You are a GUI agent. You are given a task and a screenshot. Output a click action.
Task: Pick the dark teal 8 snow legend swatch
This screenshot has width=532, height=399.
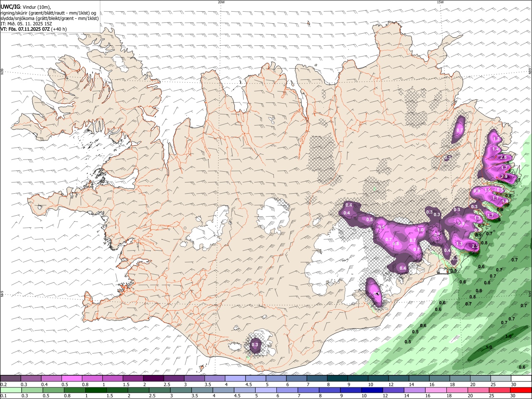point(337,379)
